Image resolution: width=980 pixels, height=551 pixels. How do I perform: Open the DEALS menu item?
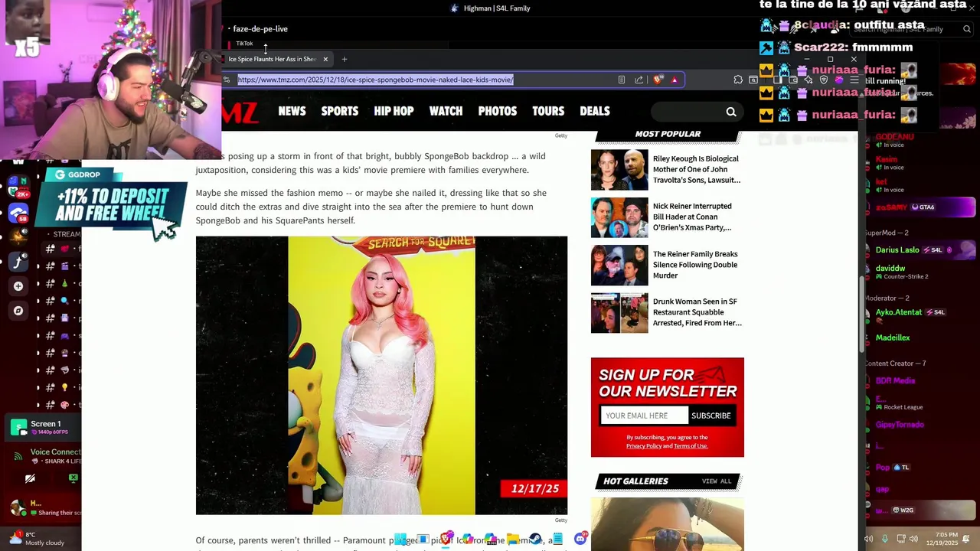595,111
